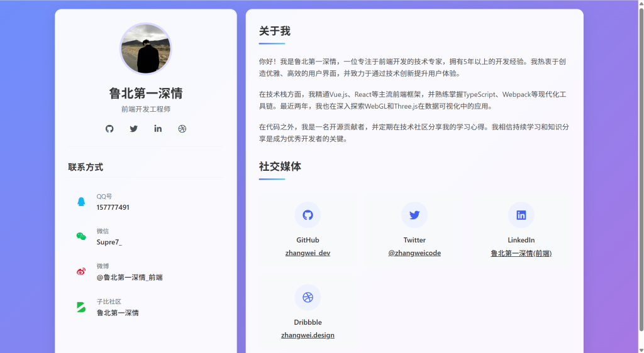Click the green 子比社区 icon

81,307
